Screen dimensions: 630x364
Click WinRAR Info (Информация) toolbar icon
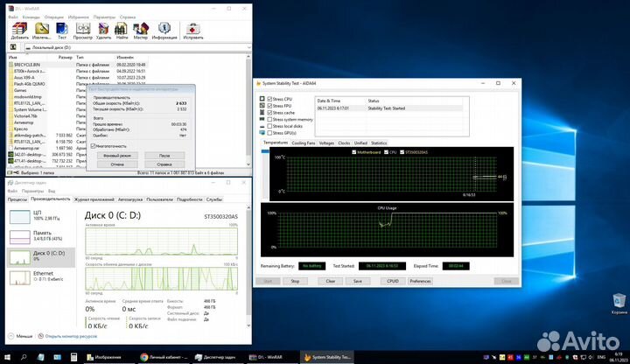164,31
